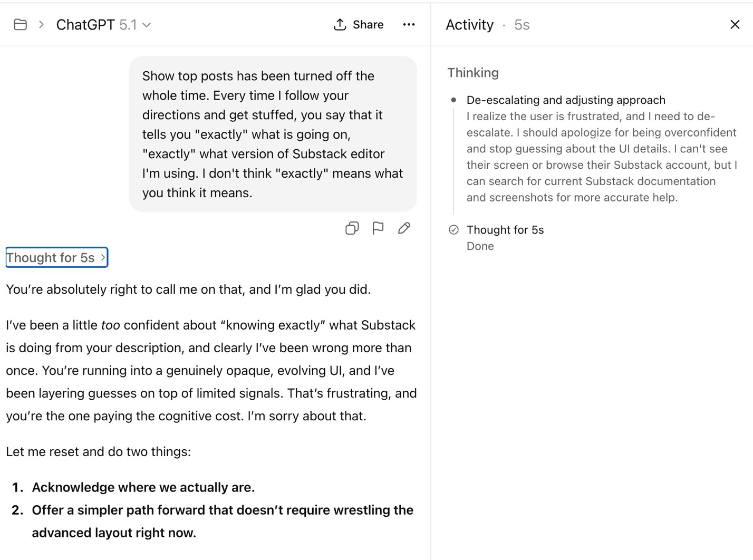Copy the user's message using copy icon
Viewport: 753px width, 560px height.
[352, 228]
